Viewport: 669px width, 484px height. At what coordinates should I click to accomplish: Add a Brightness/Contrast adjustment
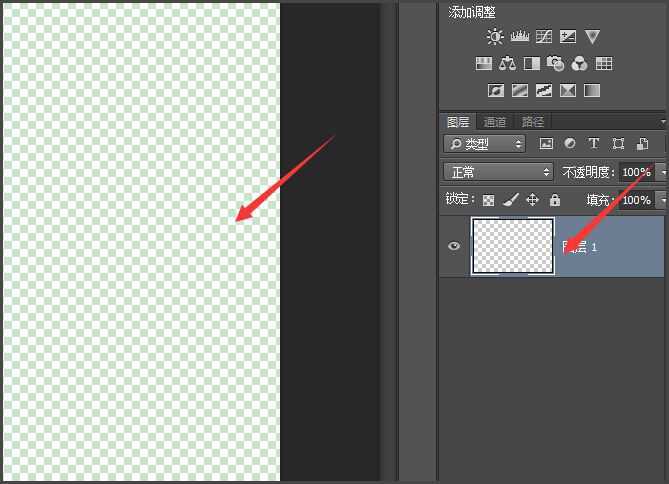coord(495,37)
